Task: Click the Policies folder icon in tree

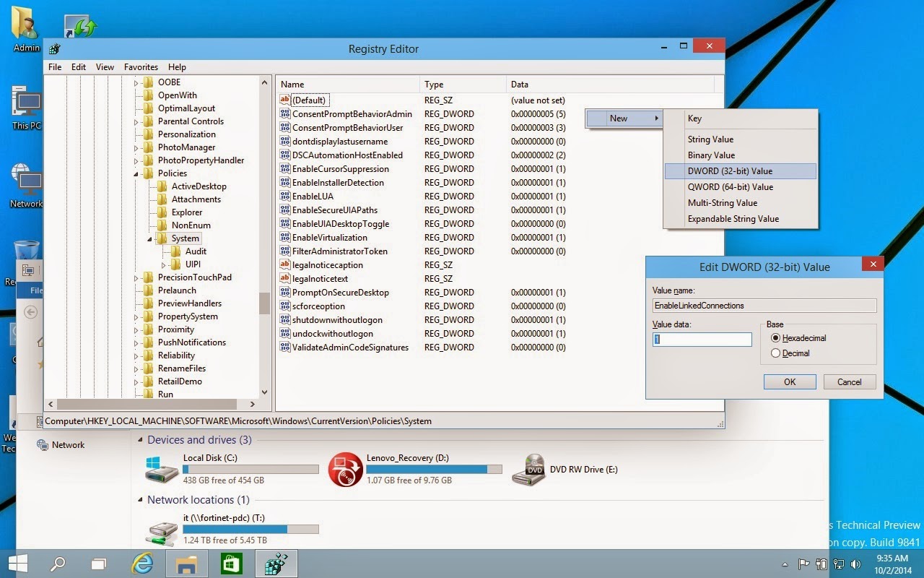Action: (x=148, y=173)
